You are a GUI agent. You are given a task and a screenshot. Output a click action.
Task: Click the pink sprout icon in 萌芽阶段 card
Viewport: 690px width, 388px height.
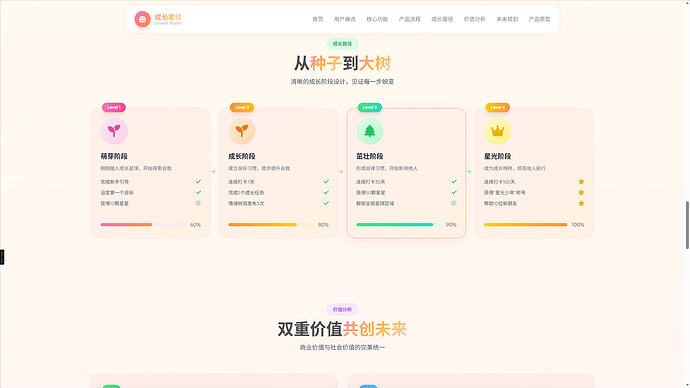(114, 131)
